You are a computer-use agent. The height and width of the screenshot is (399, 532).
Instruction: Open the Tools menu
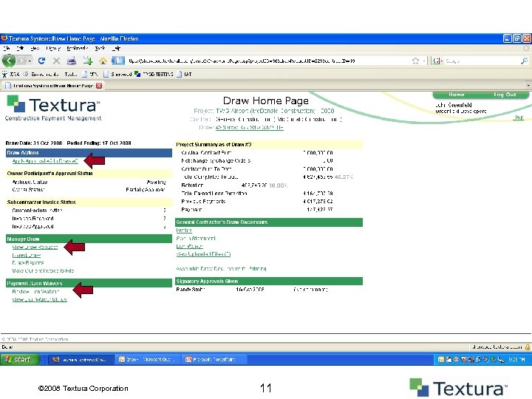pos(100,49)
